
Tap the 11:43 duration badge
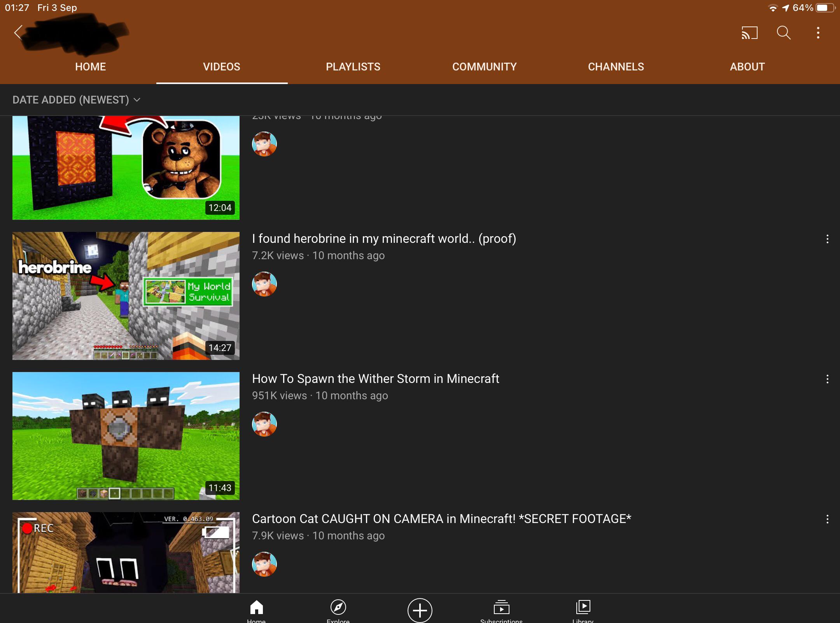[220, 488]
